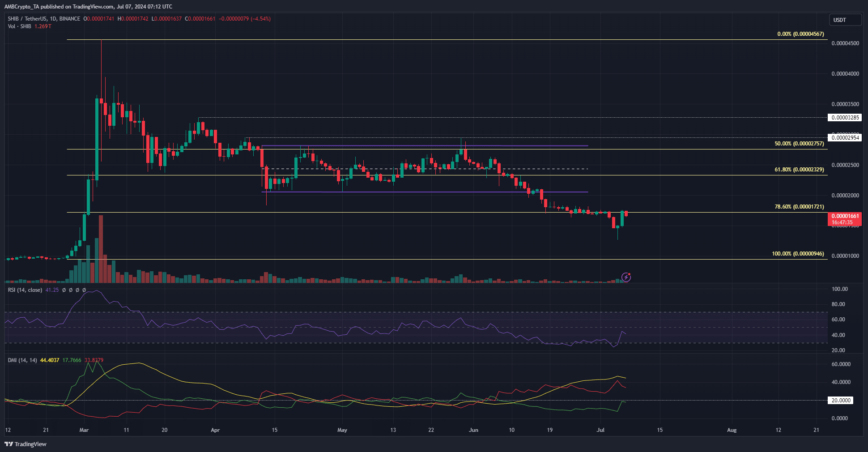Image resolution: width=868 pixels, height=452 pixels.
Task: Click the 61.80% (0.00002329) Fibonacci label
Action: (799, 170)
